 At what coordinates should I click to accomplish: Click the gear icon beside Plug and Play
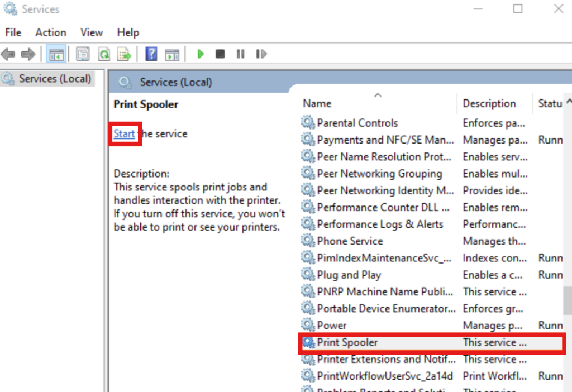click(x=308, y=274)
